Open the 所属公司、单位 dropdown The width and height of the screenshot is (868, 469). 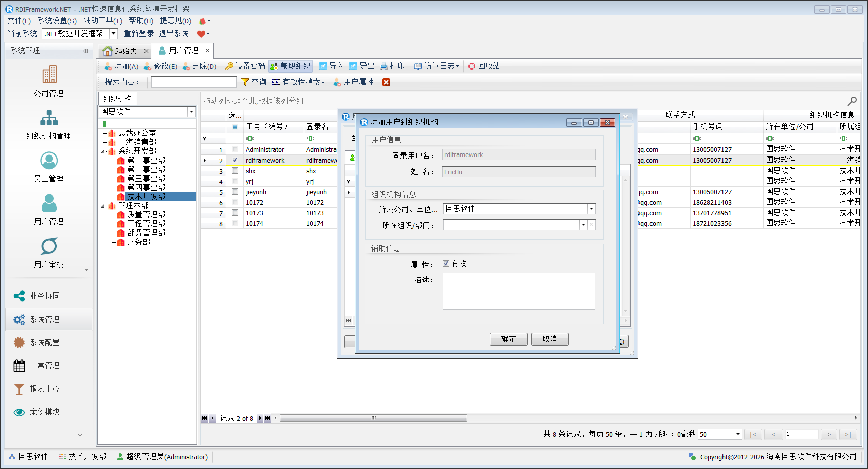click(x=591, y=209)
